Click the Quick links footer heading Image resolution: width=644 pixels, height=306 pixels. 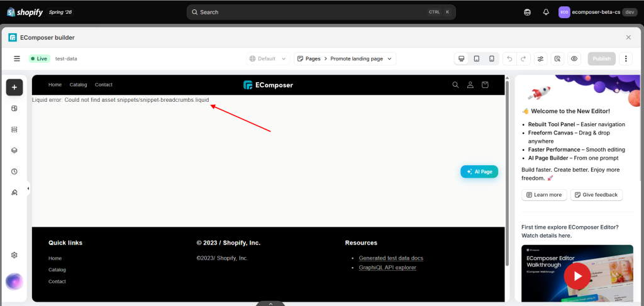point(65,243)
